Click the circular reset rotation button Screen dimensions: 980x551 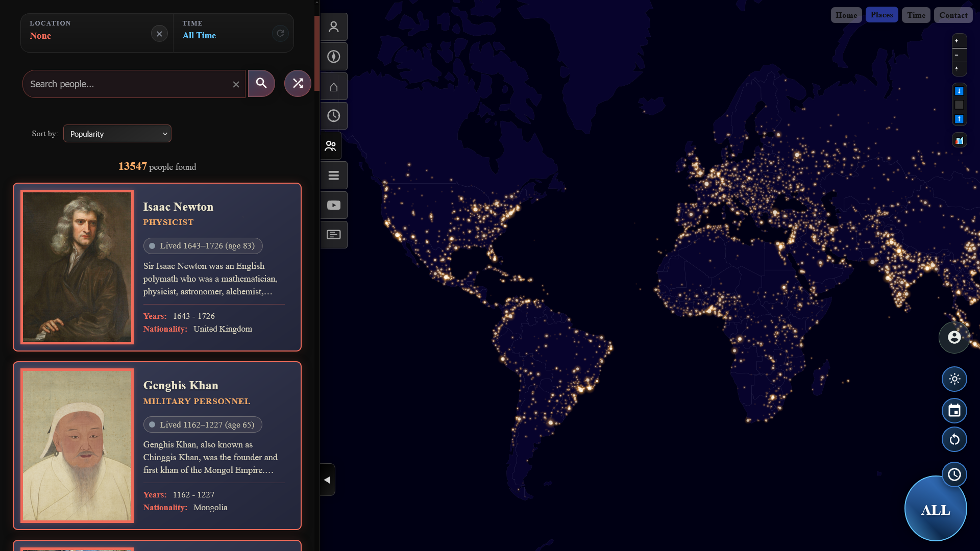[x=954, y=440]
